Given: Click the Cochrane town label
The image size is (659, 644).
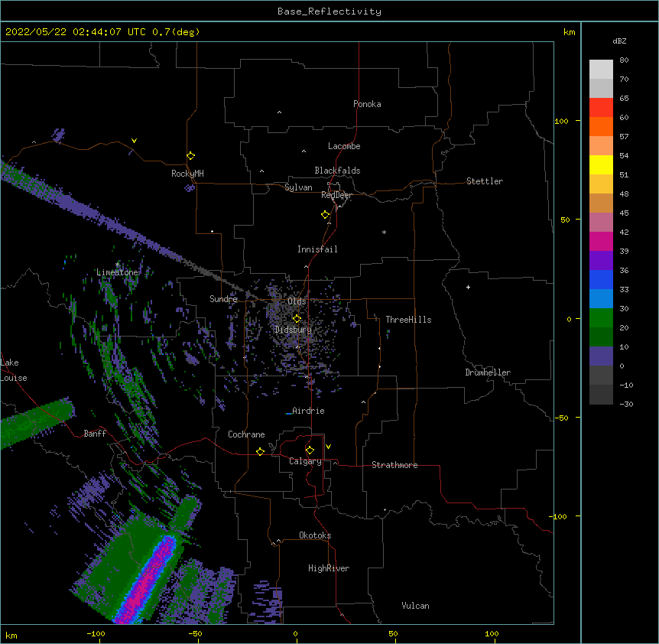Looking at the screenshot, I should tap(246, 434).
